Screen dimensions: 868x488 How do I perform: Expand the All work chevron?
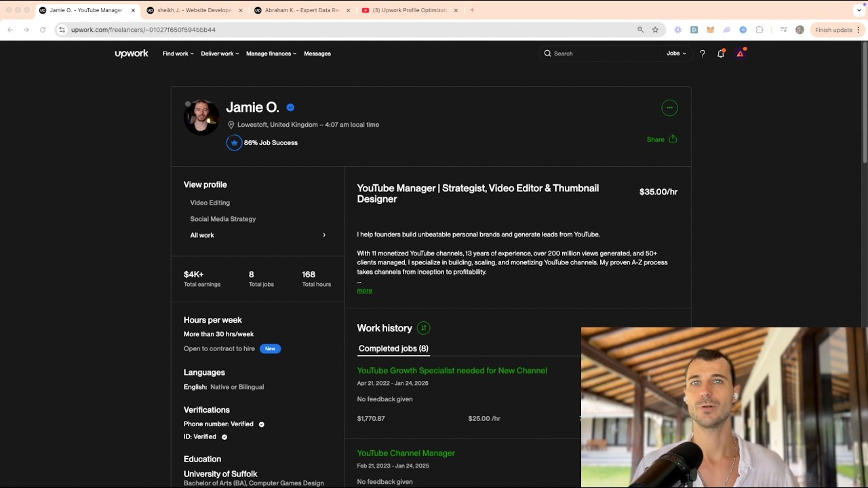tap(324, 235)
